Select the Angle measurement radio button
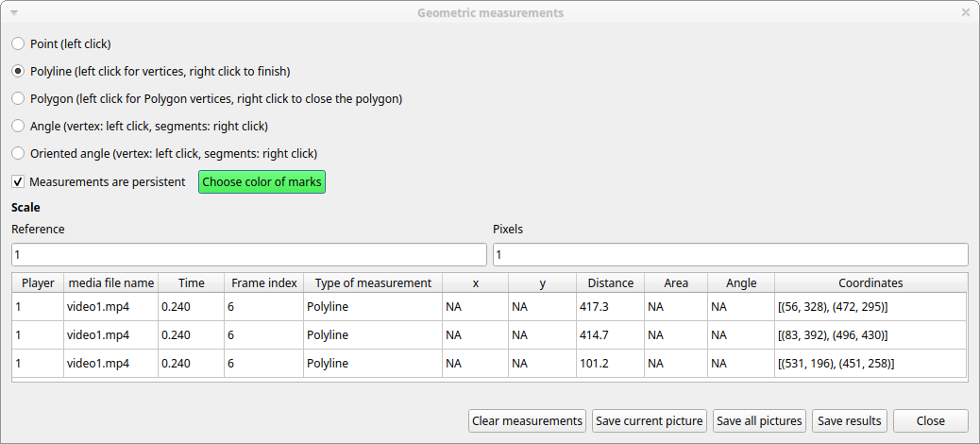Screen dimensions: 980x444 pyautogui.click(x=19, y=126)
